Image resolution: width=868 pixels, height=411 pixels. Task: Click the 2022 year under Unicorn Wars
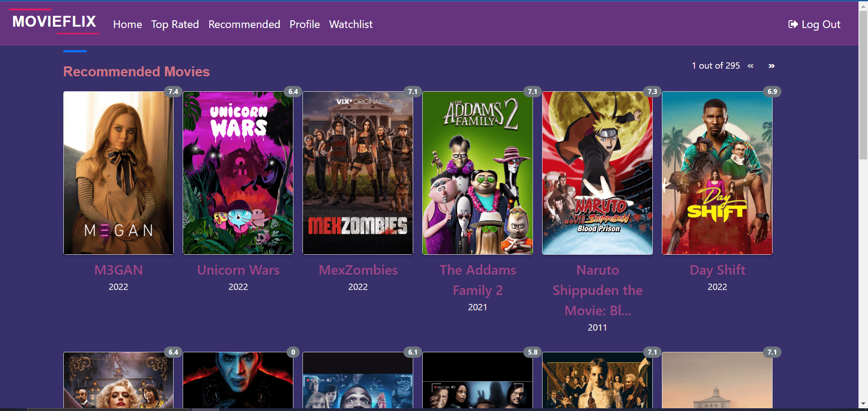point(238,287)
